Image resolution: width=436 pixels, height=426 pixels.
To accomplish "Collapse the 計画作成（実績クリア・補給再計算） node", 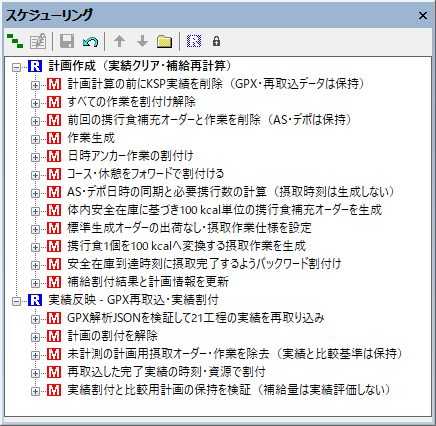I will [16, 67].
